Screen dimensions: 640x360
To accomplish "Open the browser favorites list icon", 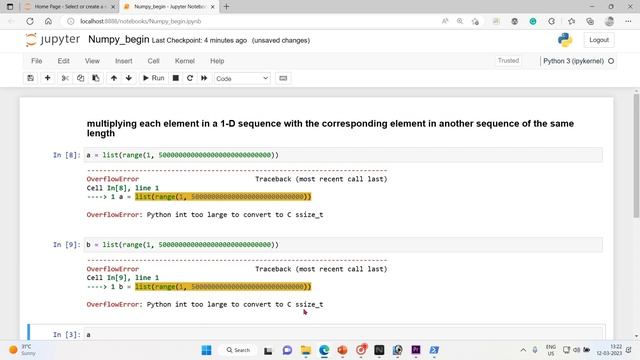I will (x=571, y=21).
